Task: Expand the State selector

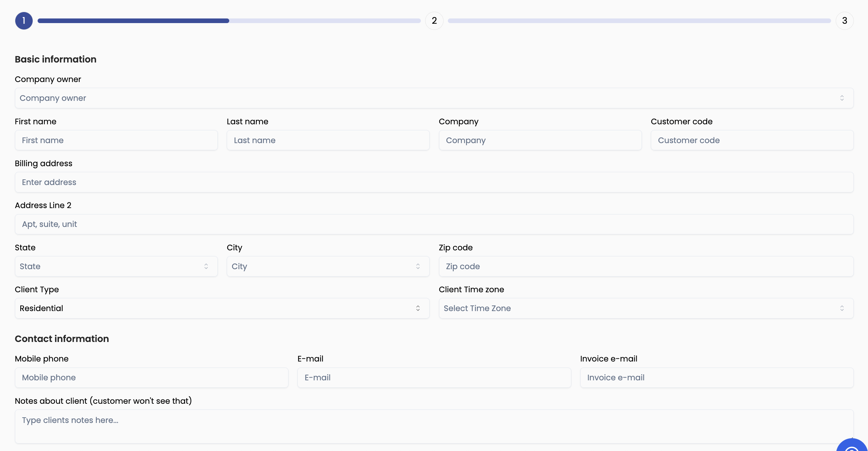Action: 116,266
